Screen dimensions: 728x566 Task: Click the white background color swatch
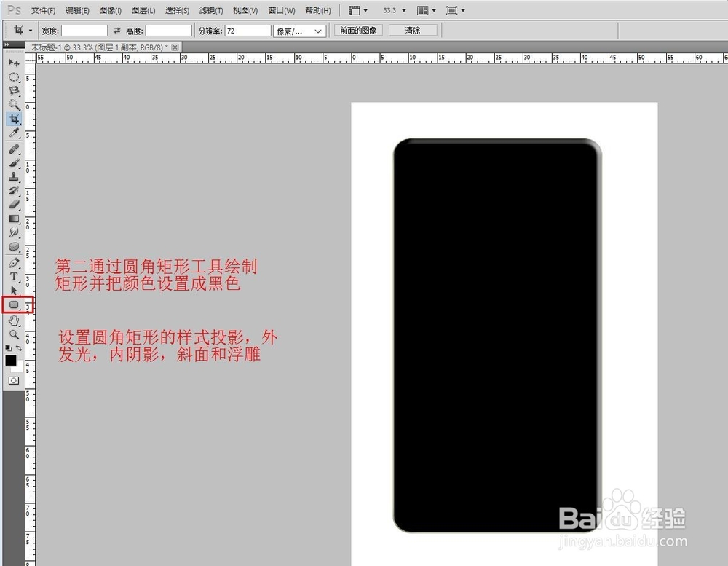click(19, 368)
